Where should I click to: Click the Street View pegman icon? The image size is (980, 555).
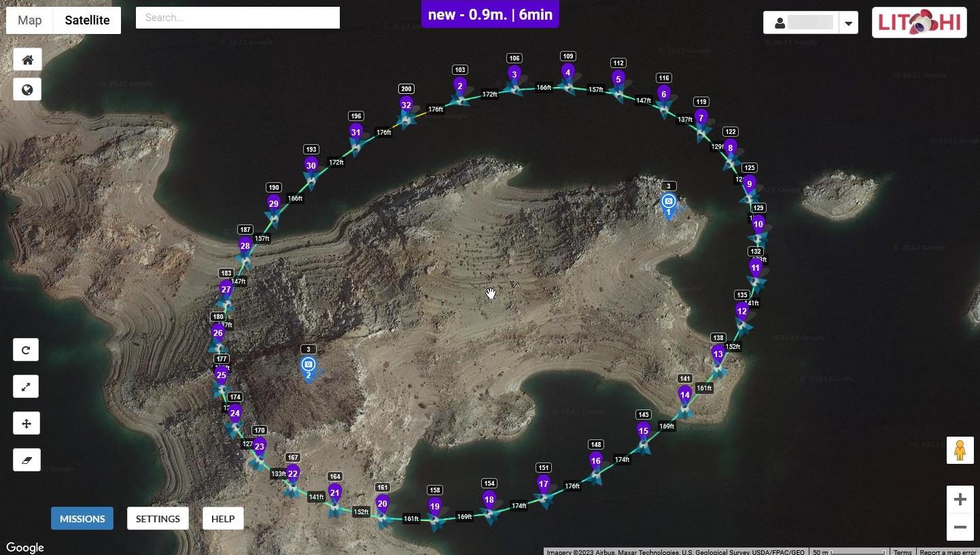coord(960,450)
